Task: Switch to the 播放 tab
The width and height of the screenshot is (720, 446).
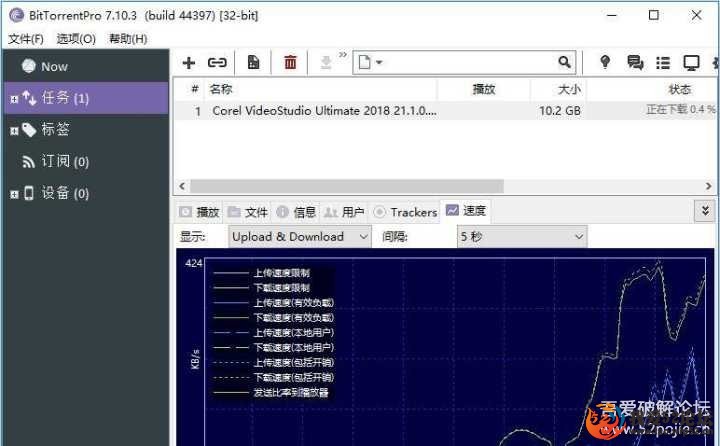Action: 200,212
